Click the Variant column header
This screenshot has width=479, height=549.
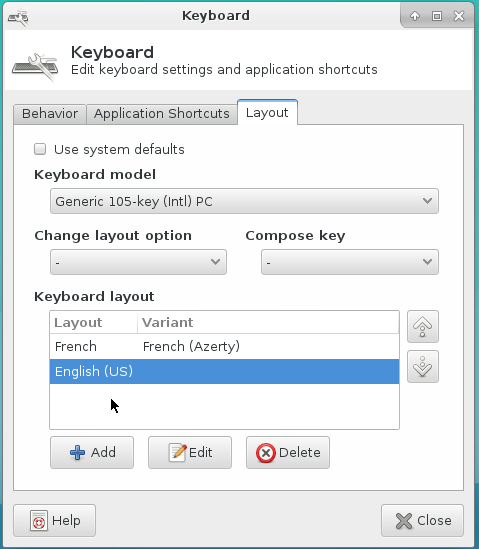coord(268,322)
